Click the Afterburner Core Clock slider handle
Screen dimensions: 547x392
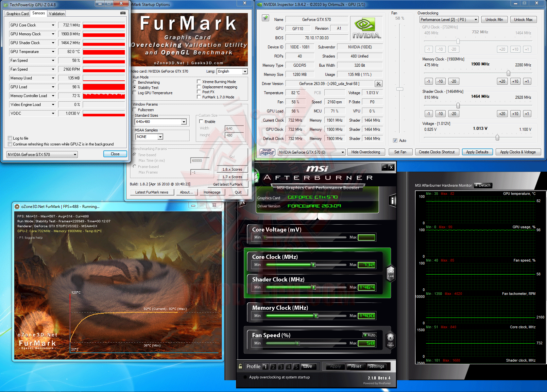tap(314, 265)
